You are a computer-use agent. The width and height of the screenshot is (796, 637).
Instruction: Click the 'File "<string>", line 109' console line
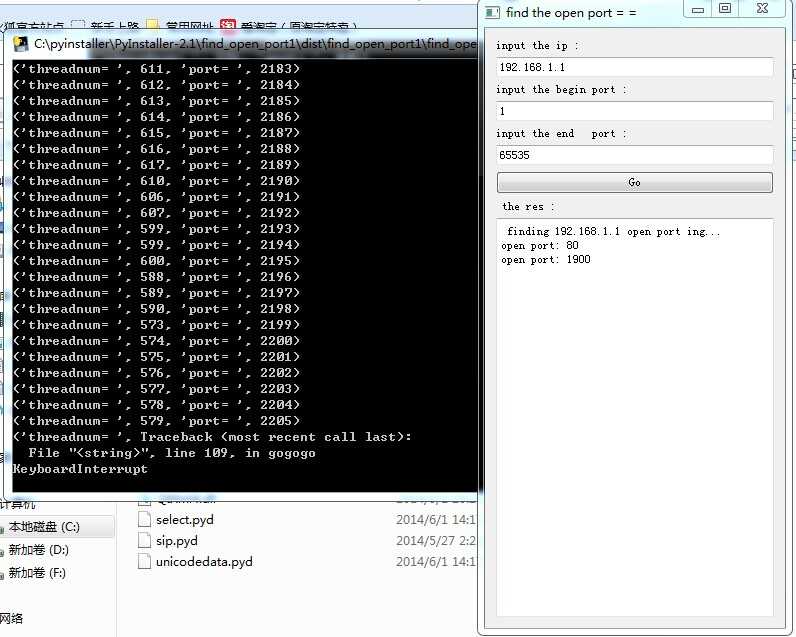[172, 453]
